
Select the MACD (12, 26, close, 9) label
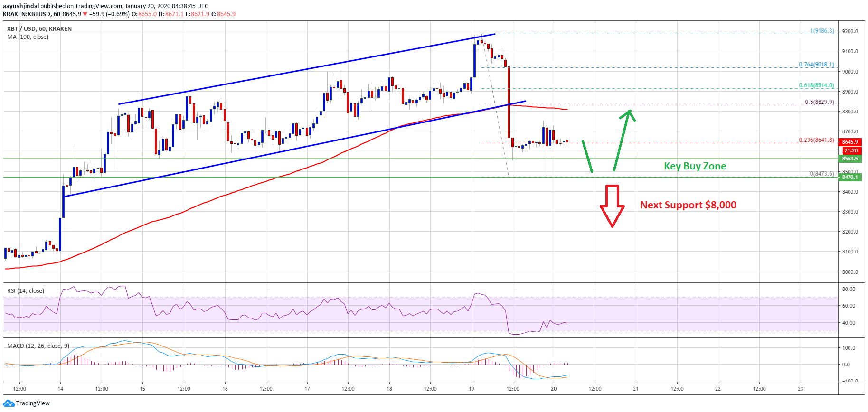pyautogui.click(x=38, y=346)
